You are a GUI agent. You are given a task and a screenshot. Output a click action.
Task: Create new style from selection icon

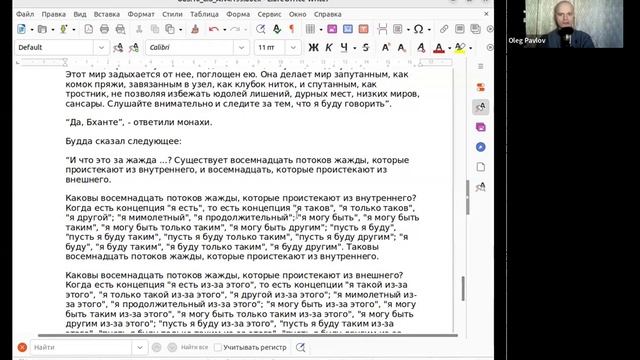click(x=134, y=48)
